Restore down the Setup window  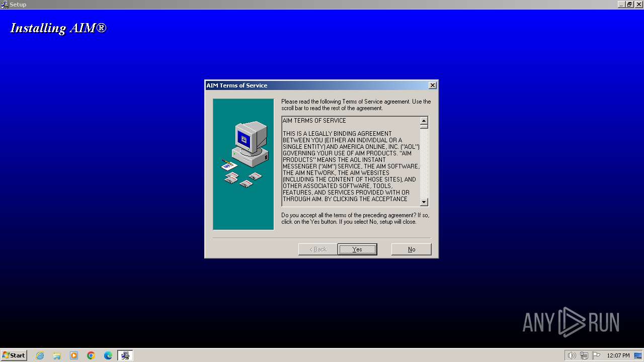tap(629, 5)
